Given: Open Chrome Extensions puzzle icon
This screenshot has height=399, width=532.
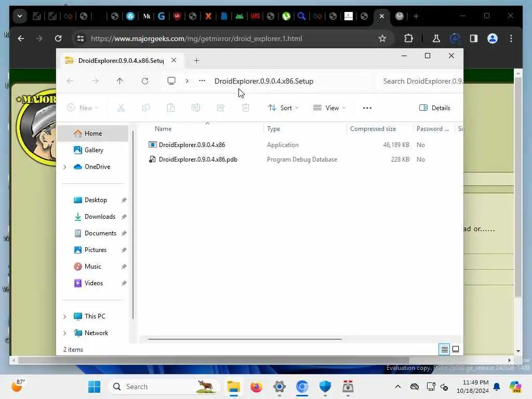Looking at the screenshot, I should click(x=408, y=38).
